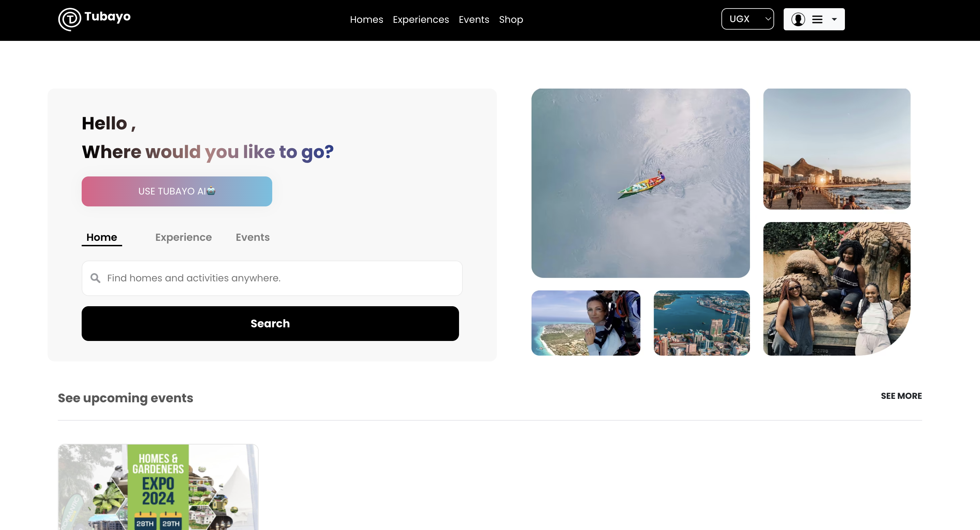Go to Experiences in top navigation

tap(421, 19)
